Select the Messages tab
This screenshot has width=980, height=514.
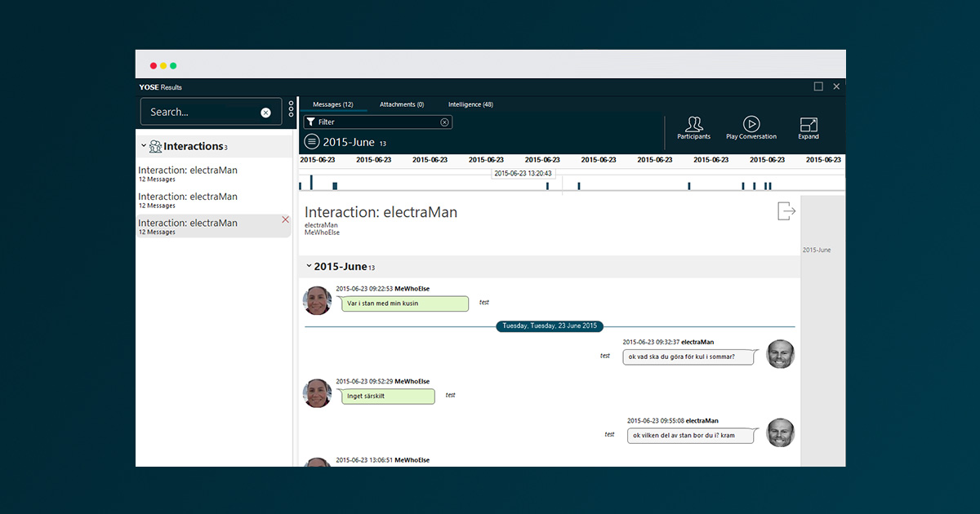[x=332, y=104]
